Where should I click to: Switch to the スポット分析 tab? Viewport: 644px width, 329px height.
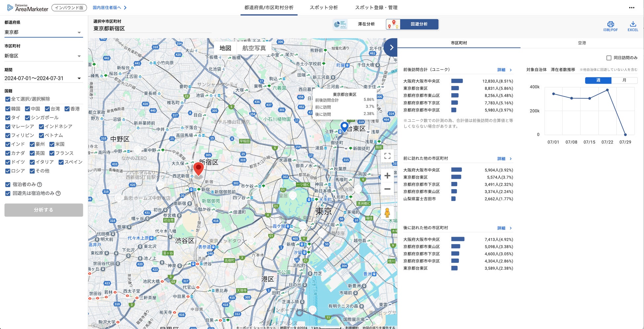323,8
